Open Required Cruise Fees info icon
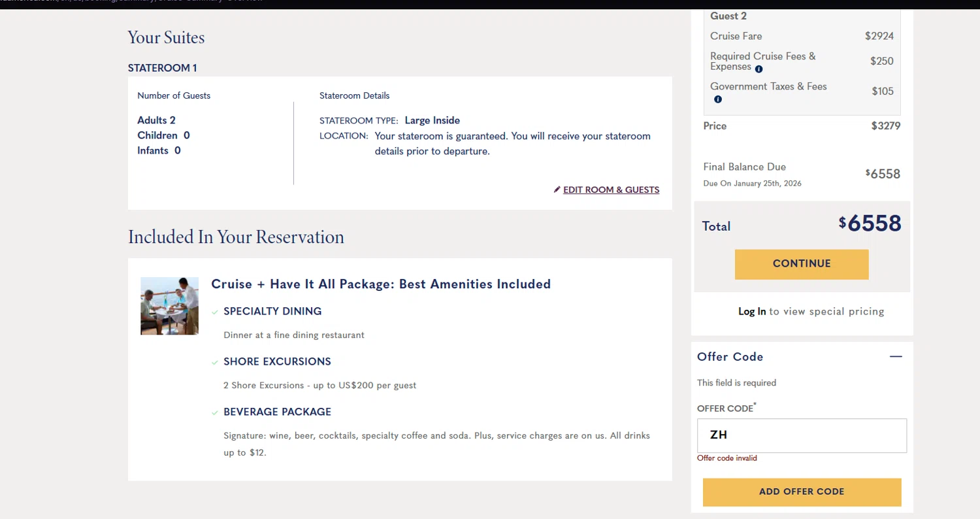 759,69
